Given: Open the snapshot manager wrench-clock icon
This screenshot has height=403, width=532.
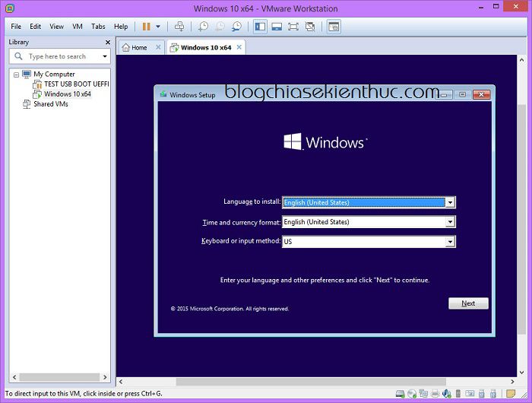Looking at the screenshot, I should (x=236, y=27).
